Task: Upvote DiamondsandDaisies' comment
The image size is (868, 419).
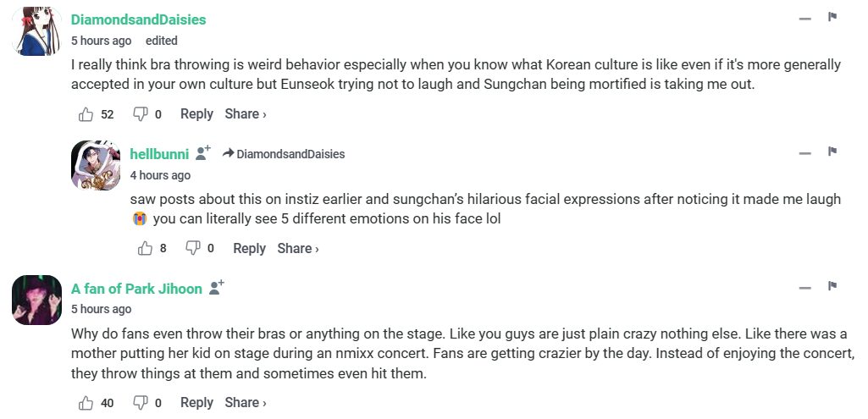Action: (86, 114)
